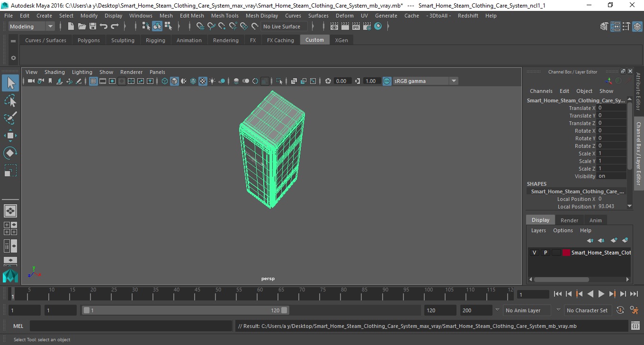Click the red layer color swatch
This screenshot has height=345, width=644.
click(566, 253)
